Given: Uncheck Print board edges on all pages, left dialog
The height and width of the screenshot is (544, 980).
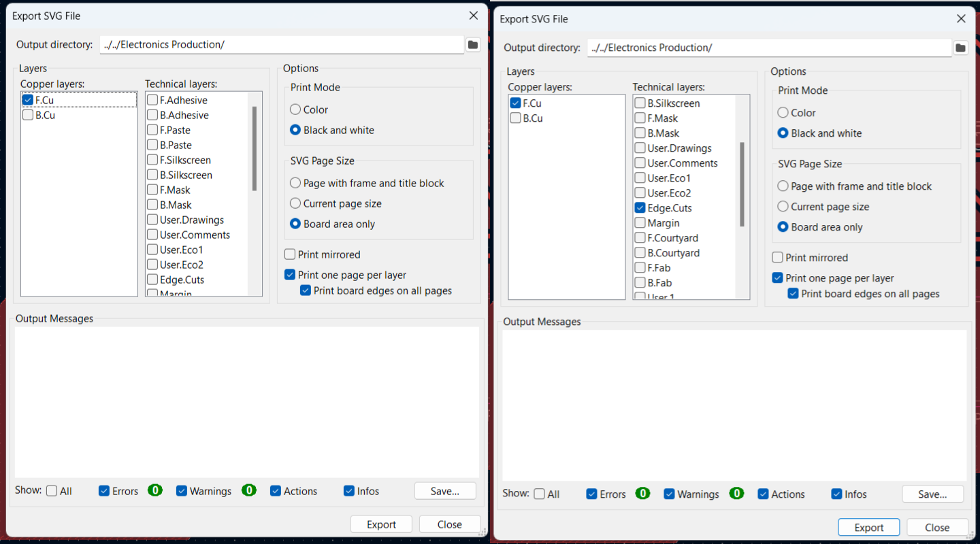Looking at the screenshot, I should [x=306, y=290].
